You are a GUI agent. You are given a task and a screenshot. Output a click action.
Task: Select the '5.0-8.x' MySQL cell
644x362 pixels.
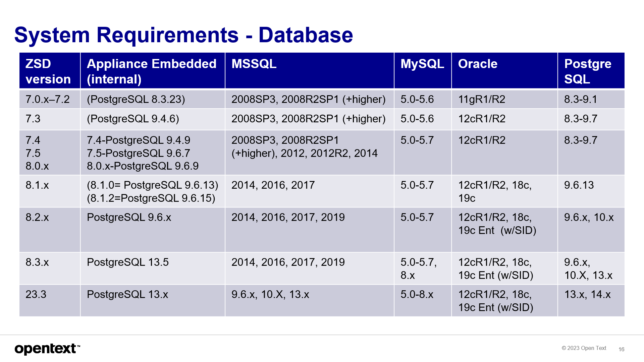coord(423,301)
